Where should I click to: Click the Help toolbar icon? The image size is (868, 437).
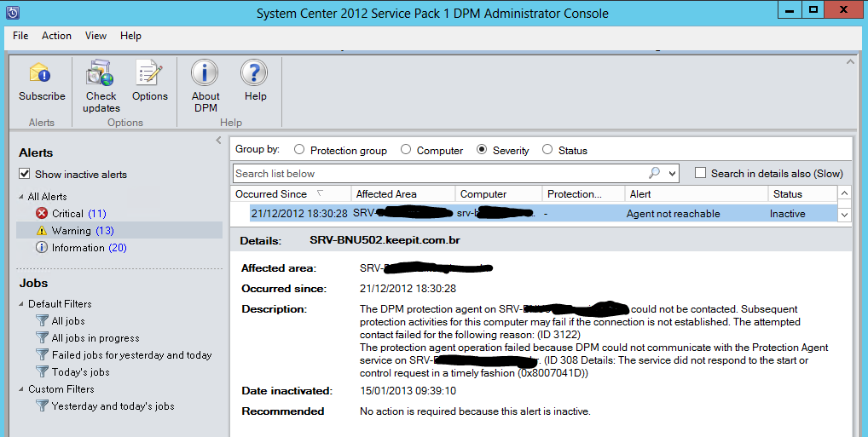(x=255, y=74)
